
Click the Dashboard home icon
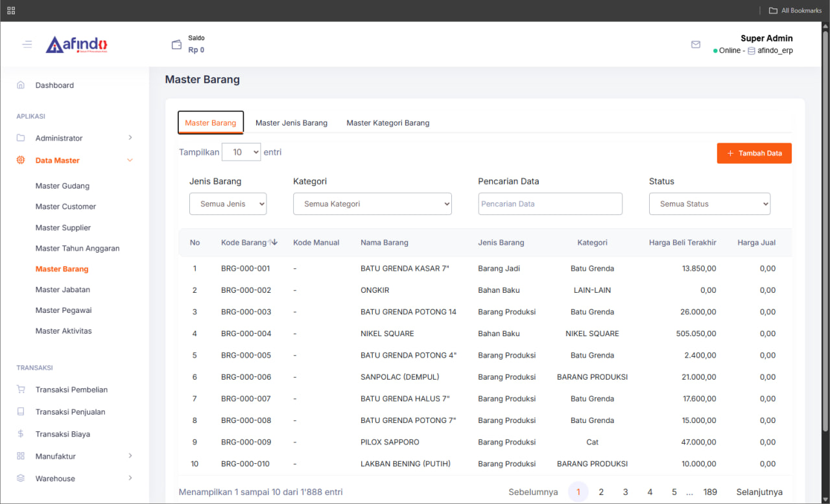21,85
